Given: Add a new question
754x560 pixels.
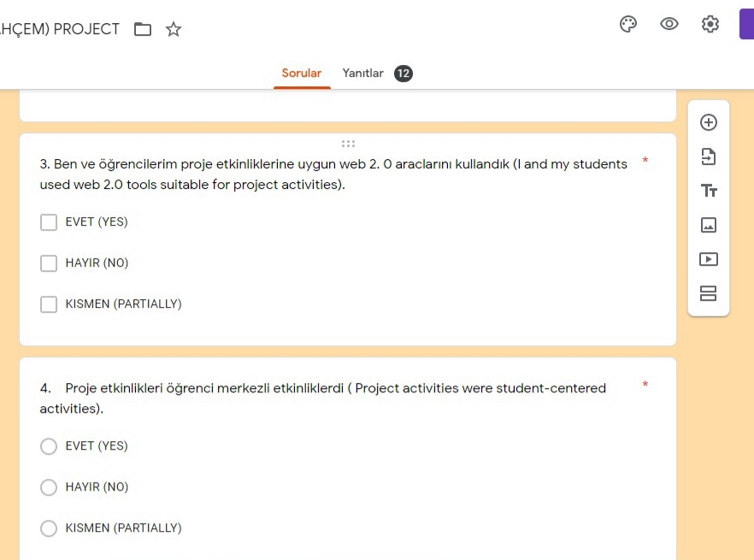Looking at the screenshot, I should point(709,122).
